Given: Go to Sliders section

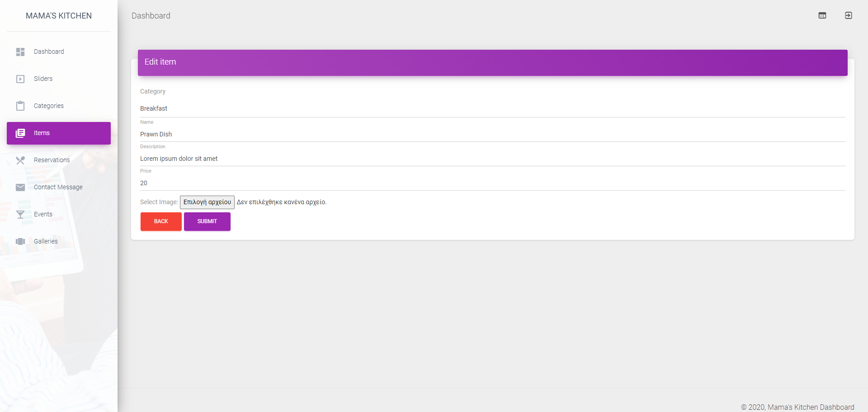Looking at the screenshot, I should [59, 79].
